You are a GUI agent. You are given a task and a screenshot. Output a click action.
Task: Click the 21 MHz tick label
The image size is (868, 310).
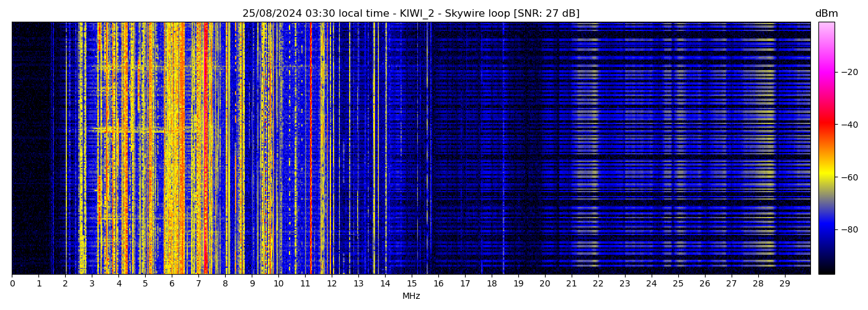pyautogui.click(x=571, y=283)
